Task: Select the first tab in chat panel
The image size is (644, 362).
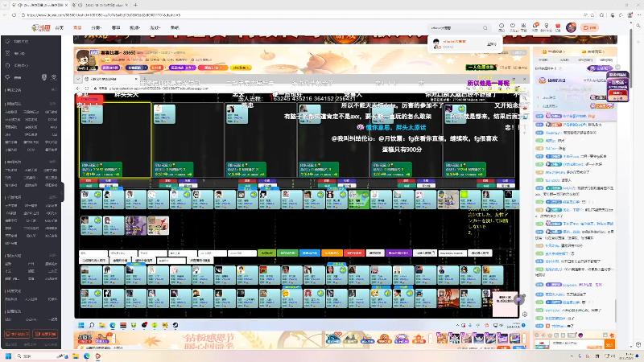Action: 543,60
